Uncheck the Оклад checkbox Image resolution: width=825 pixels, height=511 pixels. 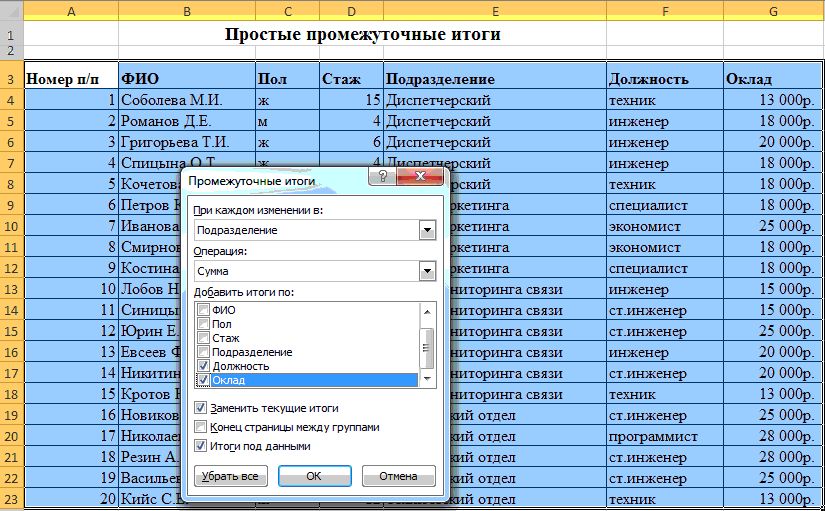pyautogui.click(x=203, y=379)
